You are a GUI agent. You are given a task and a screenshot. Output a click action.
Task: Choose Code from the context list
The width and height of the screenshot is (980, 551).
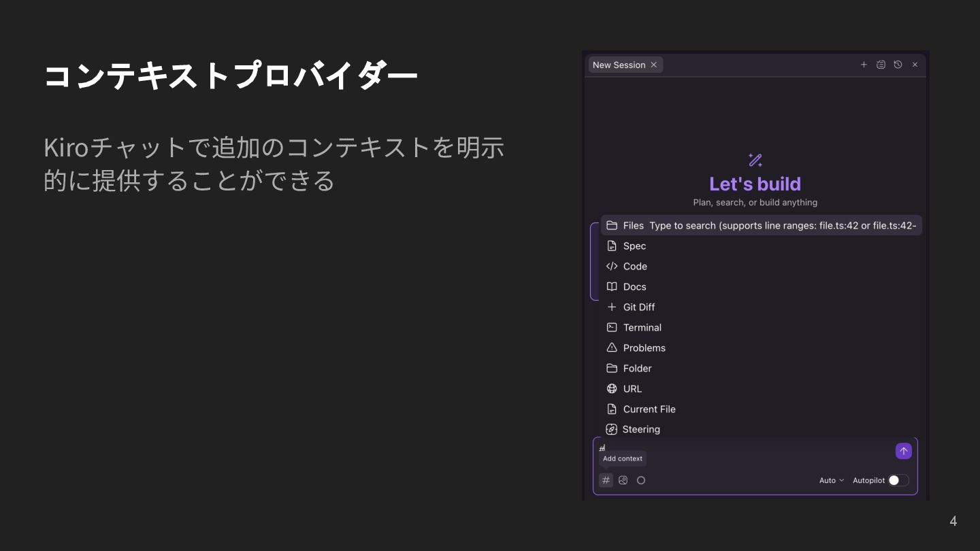pos(762,266)
